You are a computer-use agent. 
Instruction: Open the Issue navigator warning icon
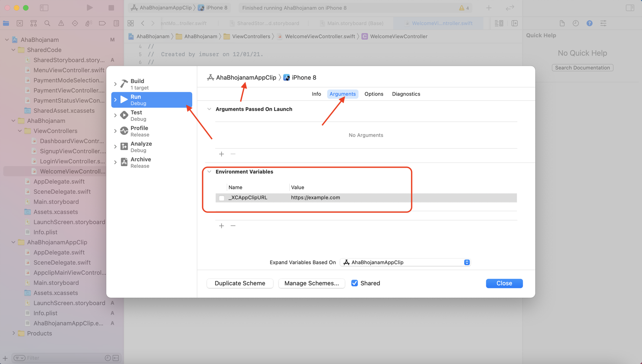click(x=61, y=23)
